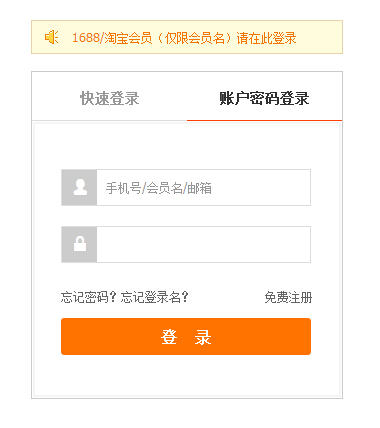Click the yellow notice banner background
380x428 pixels.
187,37
